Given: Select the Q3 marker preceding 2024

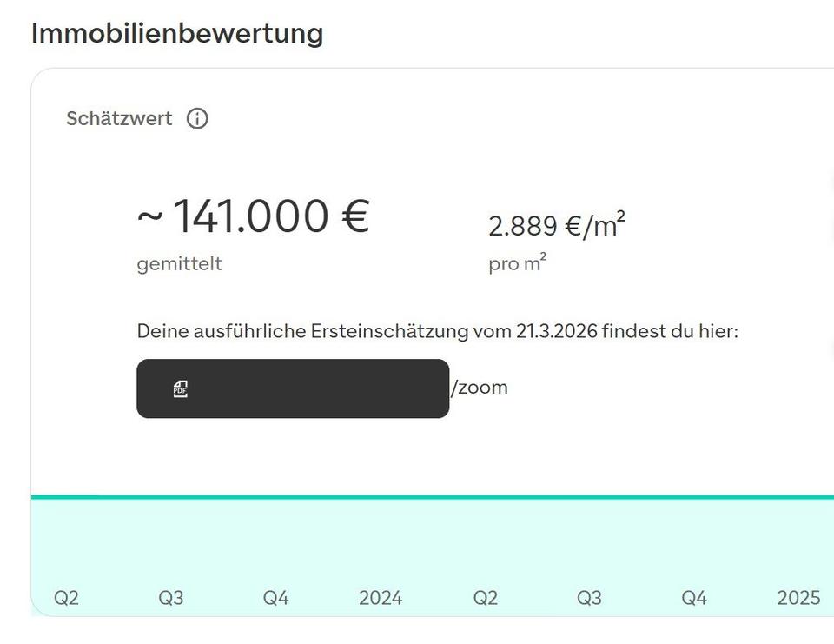Looking at the screenshot, I should 171,598.
